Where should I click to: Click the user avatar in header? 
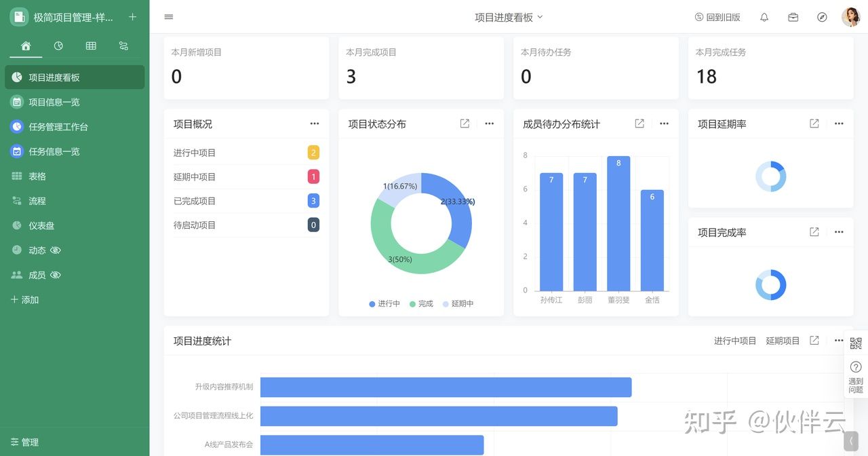tap(850, 17)
